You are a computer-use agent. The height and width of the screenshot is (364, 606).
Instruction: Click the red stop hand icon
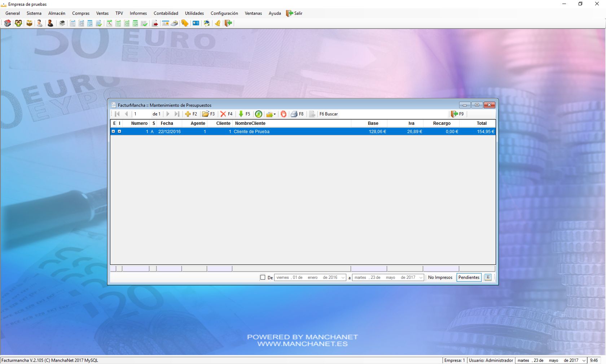point(284,114)
